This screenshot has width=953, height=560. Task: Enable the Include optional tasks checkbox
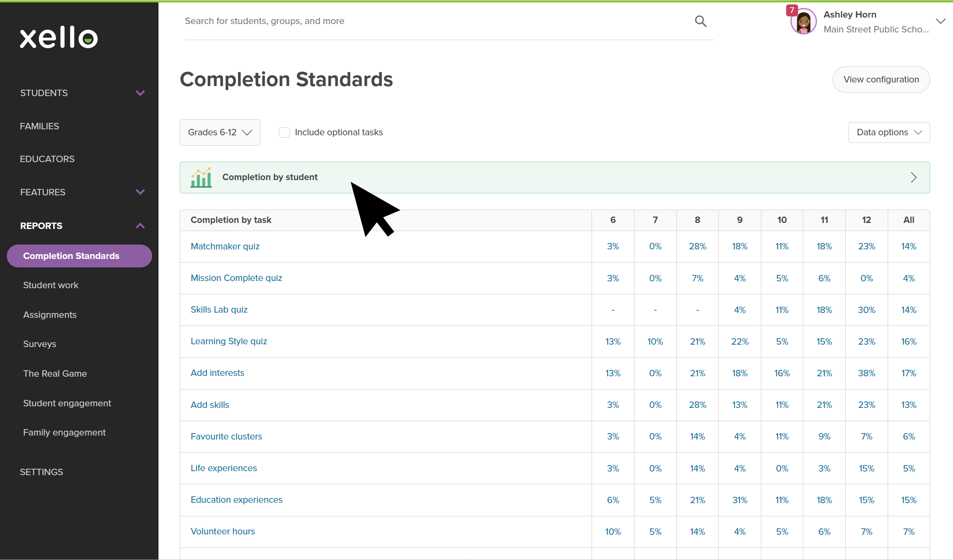284,132
